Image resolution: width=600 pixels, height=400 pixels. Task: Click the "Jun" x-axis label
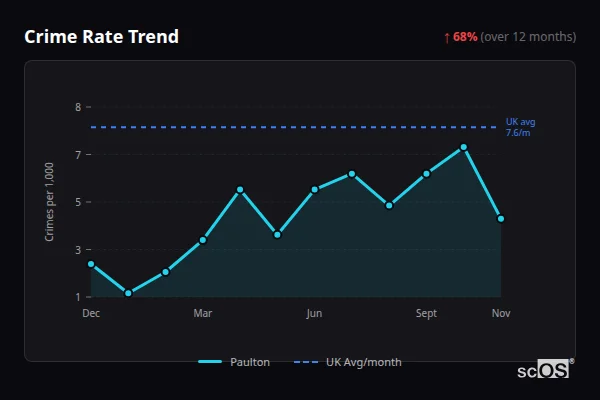(314, 313)
